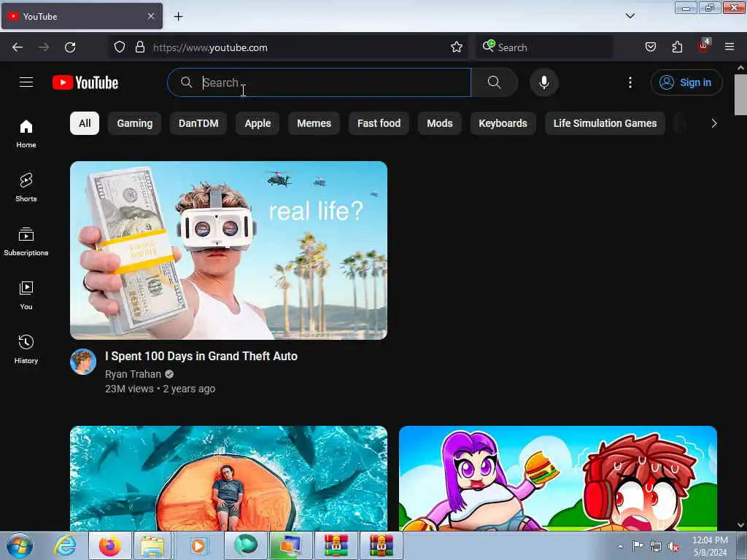Open the cartoon burger video thumbnail
This screenshot has height=560, width=747.
tap(558, 478)
